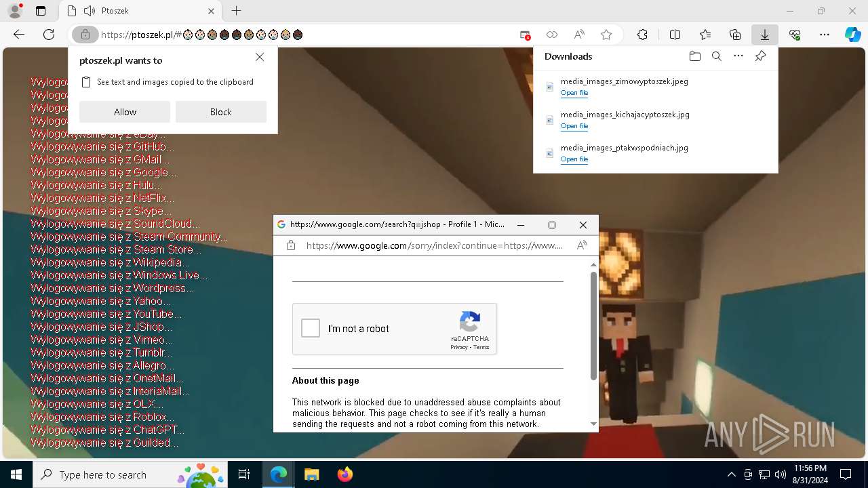The height and width of the screenshot is (488, 868).
Task: Close the Ptoszek tab
Action: [211, 11]
